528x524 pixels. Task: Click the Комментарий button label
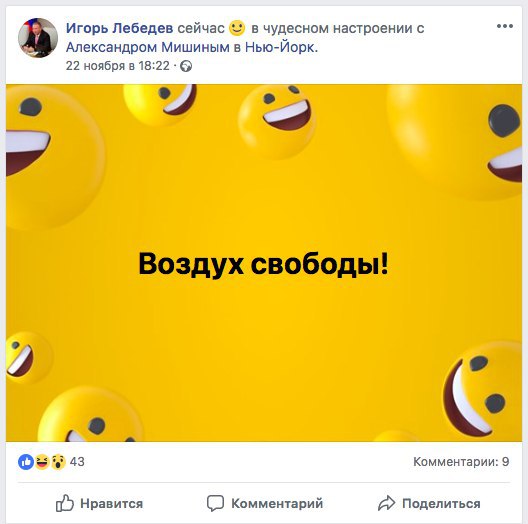click(x=277, y=504)
